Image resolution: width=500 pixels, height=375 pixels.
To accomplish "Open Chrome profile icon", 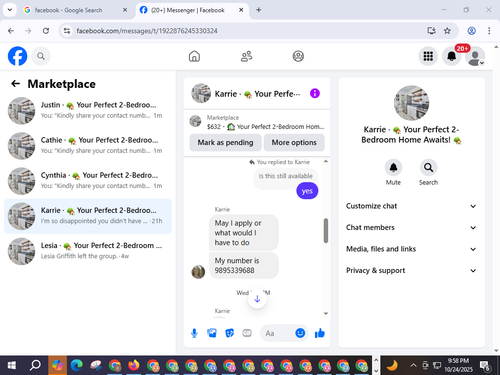I will click(471, 31).
